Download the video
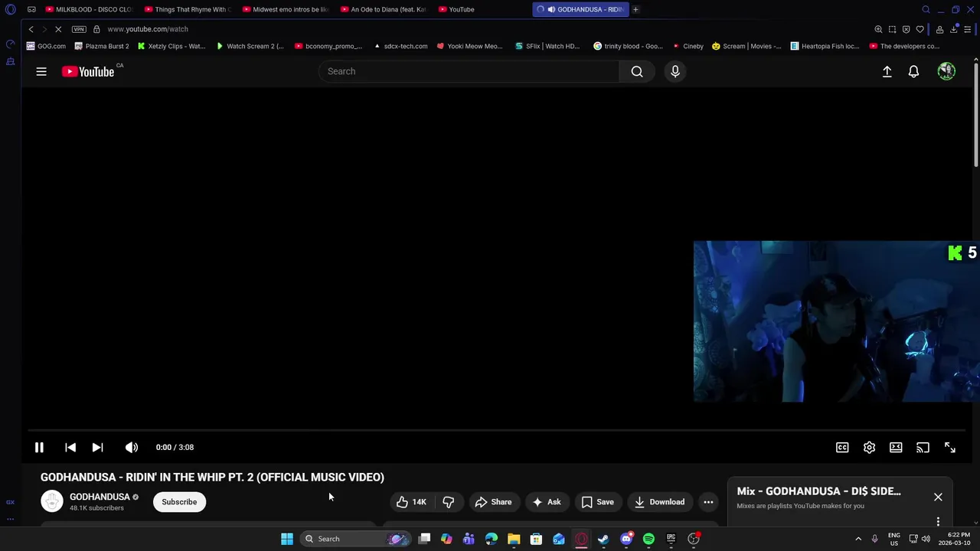 click(x=660, y=502)
